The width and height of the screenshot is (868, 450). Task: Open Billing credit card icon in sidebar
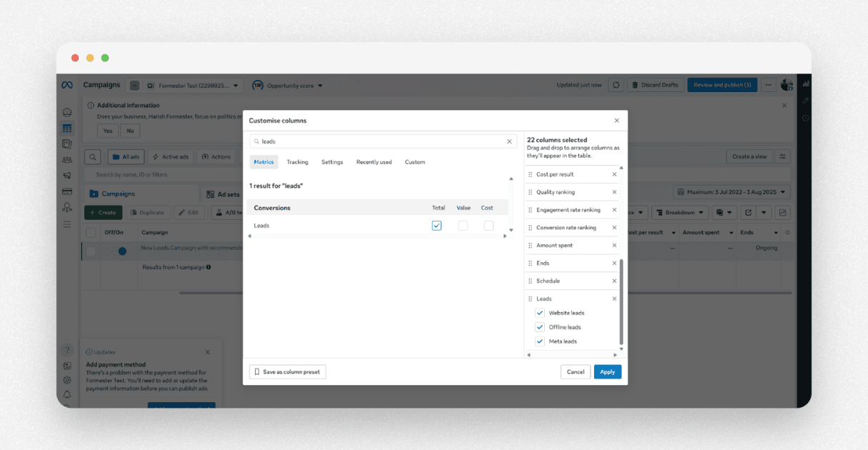(x=66, y=191)
